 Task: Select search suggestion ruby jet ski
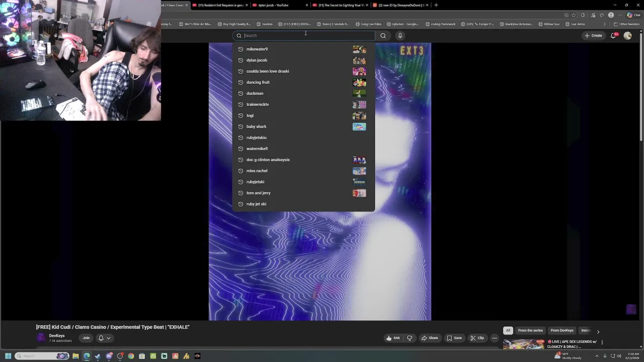pos(303,204)
